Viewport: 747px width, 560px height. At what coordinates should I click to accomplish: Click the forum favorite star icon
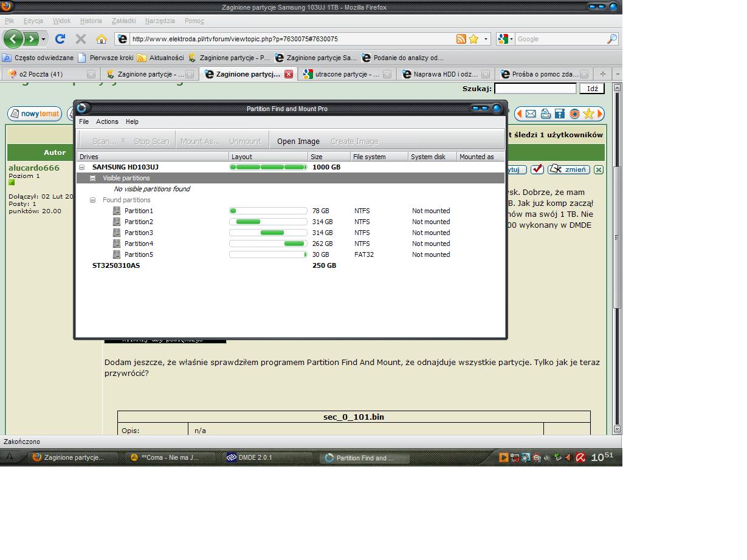click(x=588, y=114)
